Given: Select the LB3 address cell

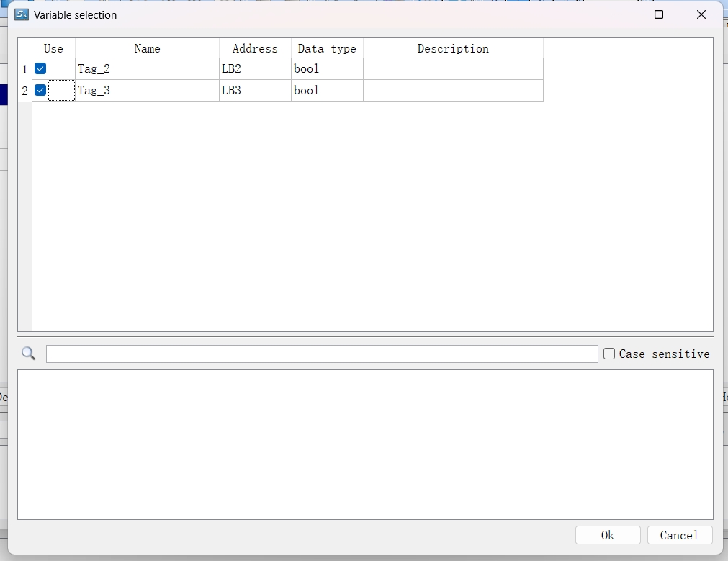Looking at the screenshot, I should point(255,91).
